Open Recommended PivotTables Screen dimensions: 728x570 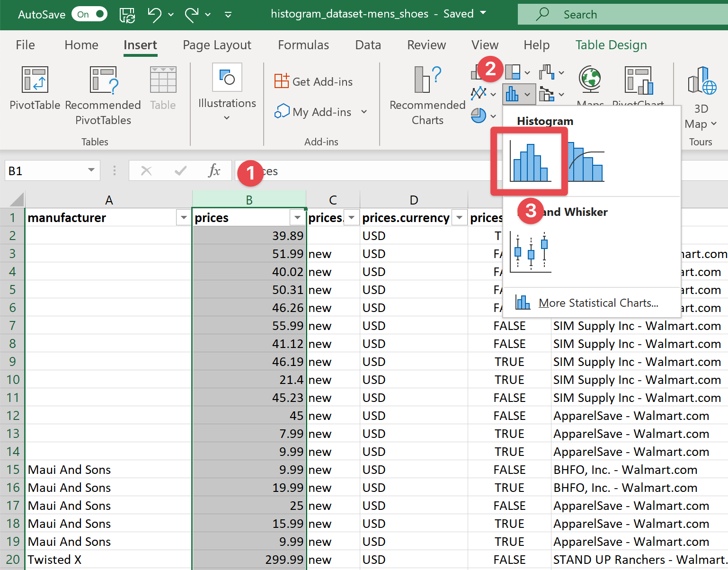pos(103,80)
